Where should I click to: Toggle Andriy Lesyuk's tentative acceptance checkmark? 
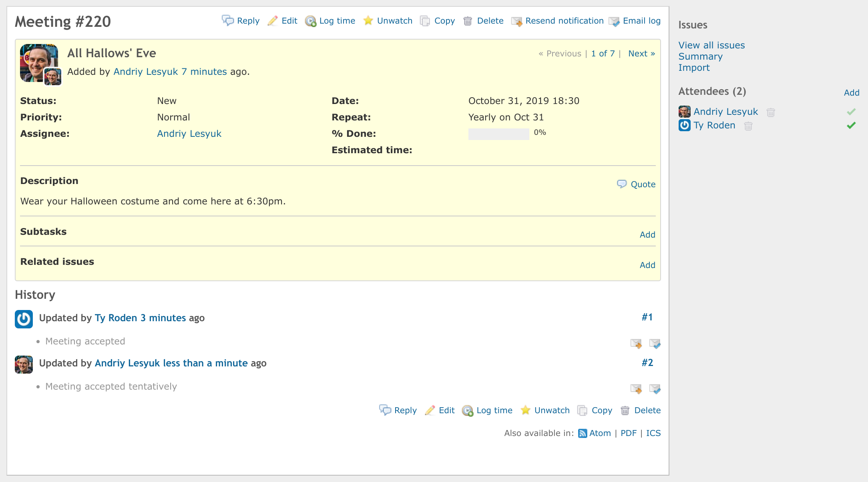click(851, 112)
